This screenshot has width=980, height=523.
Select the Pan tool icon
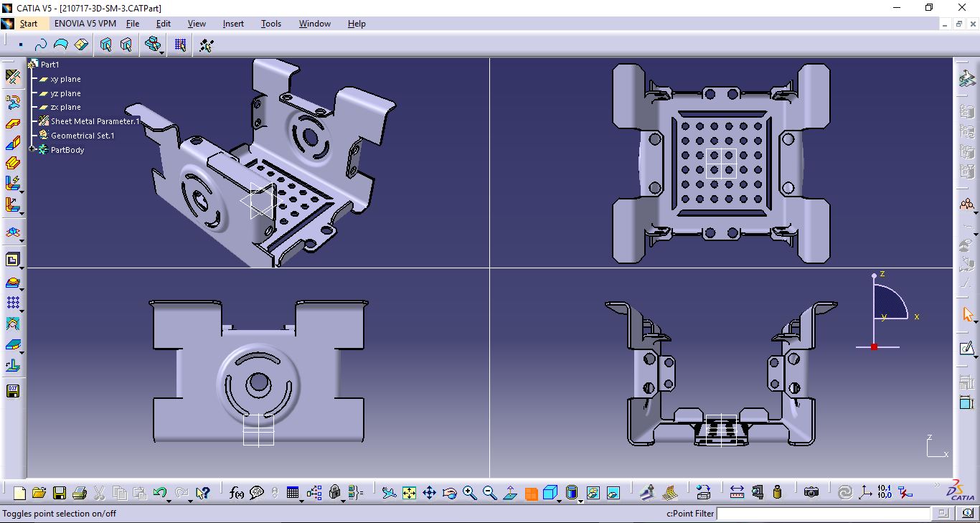(428, 492)
